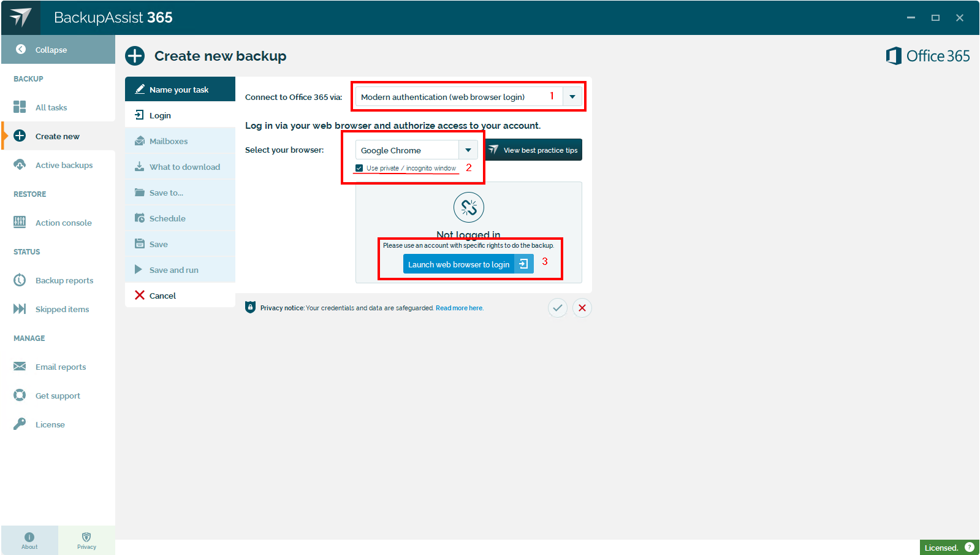Click the Save and run play icon
This screenshot has width=980, height=555.
[x=139, y=269]
